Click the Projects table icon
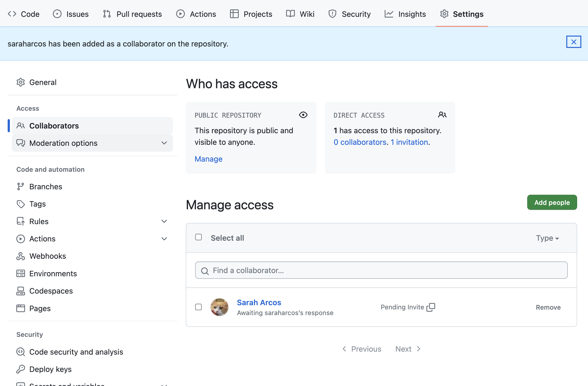The height and width of the screenshot is (386, 588). 234,14
